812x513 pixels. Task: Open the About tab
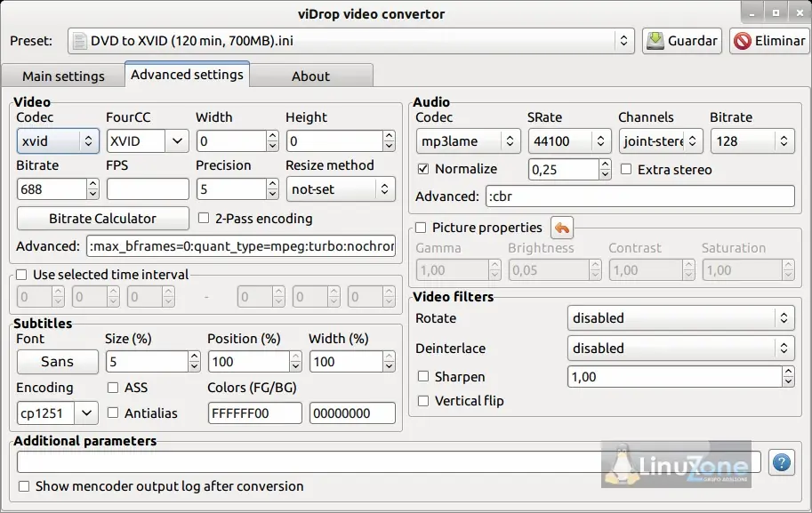click(310, 76)
